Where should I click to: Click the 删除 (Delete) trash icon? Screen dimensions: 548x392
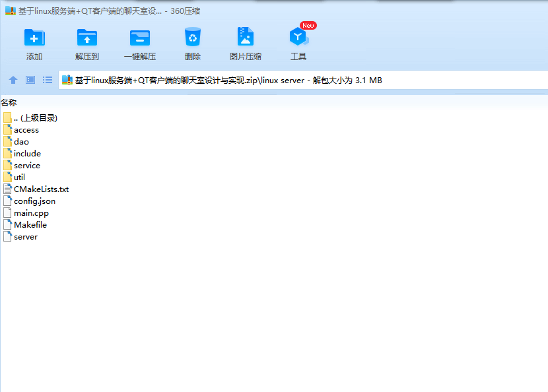click(x=193, y=37)
